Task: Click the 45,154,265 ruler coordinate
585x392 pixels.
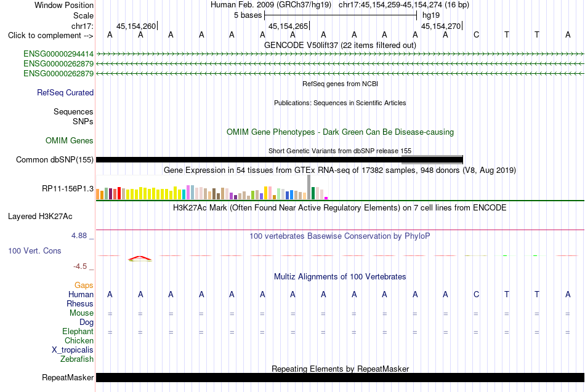Action: (x=288, y=26)
